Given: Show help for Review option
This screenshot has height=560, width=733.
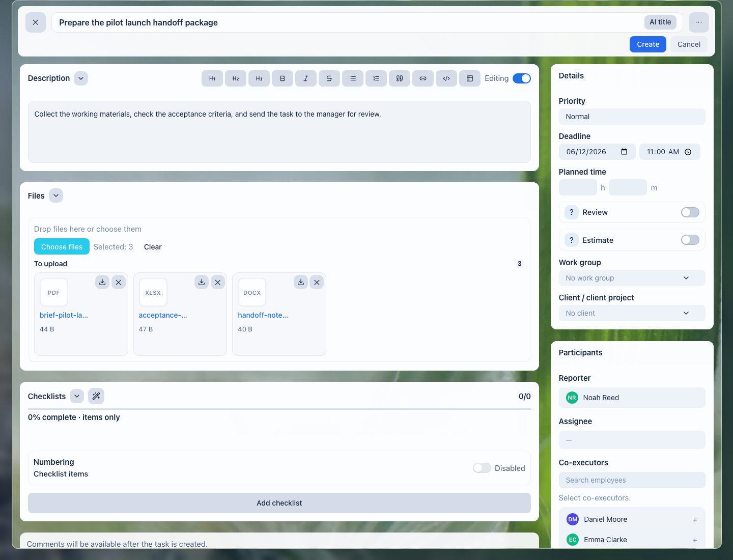Looking at the screenshot, I should pyautogui.click(x=572, y=212).
